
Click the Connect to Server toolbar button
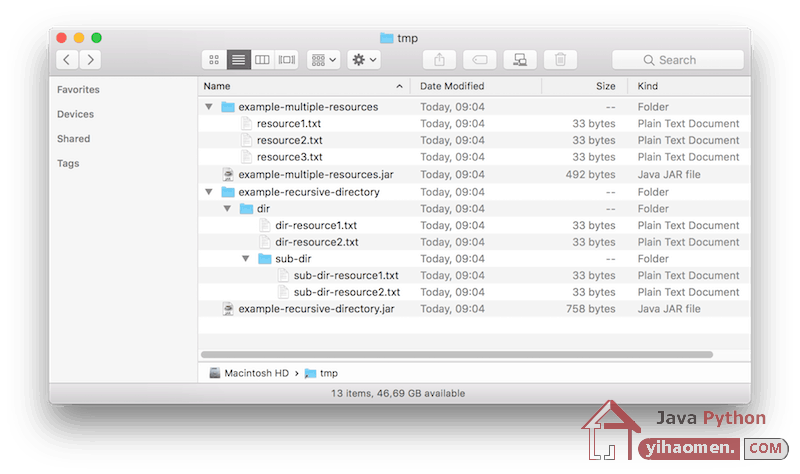pos(520,60)
